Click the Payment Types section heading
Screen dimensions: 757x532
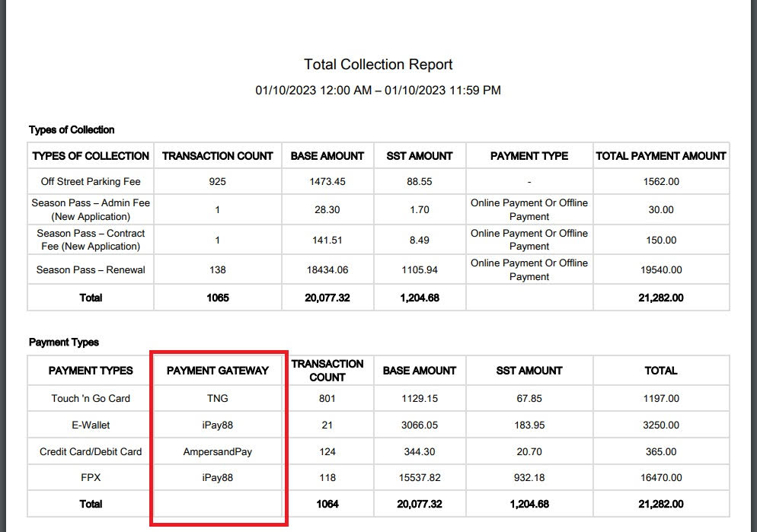coord(64,342)
